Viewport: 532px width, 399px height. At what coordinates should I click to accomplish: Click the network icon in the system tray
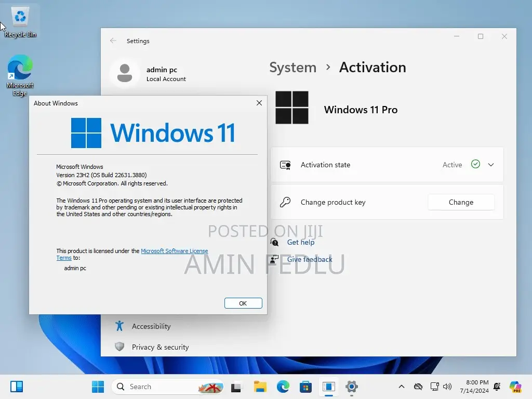click(x=434, y=387)
